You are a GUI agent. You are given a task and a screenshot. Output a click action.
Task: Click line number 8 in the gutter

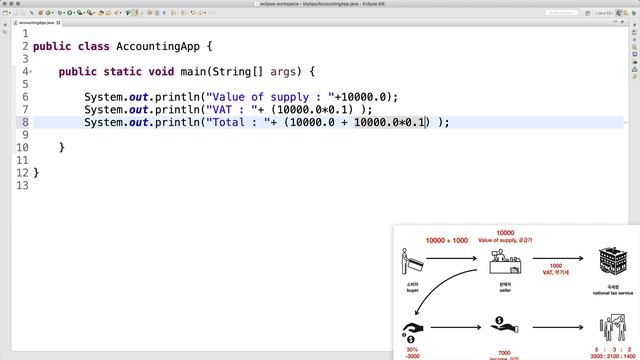click(25, 122)
